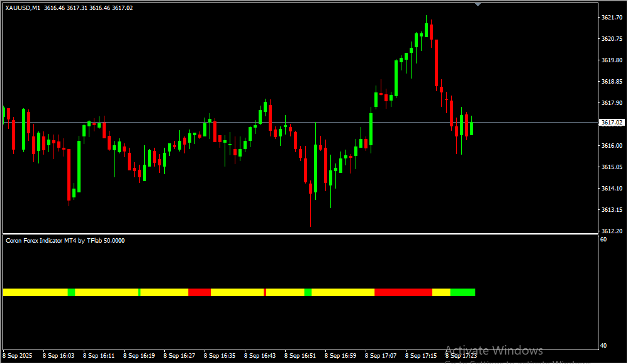Click the 8 Sep 16:03 time label
Viewport: 628px width, 364px height.
[x=59, y=356]
